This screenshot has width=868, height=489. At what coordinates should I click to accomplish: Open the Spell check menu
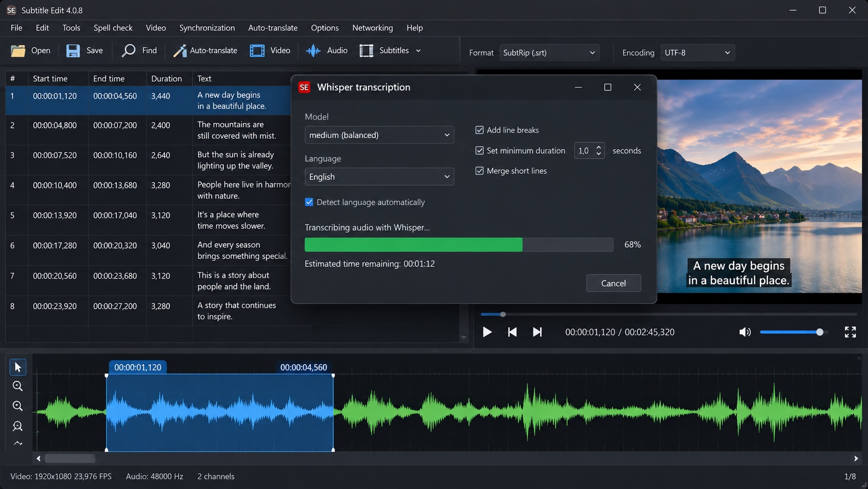(x=113, y=28)
